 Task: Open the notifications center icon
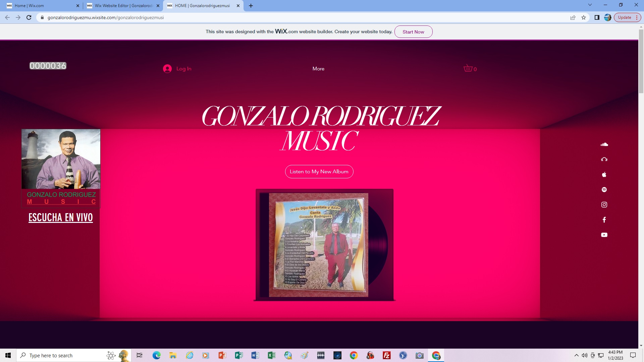click(633, 355)
